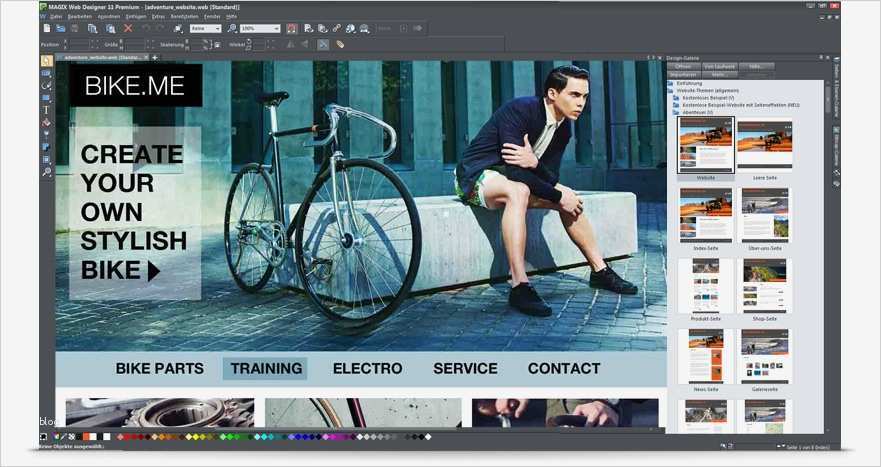The image size is (881, 467).
Task: Click the red delete X icon
Action: (128, 28)
